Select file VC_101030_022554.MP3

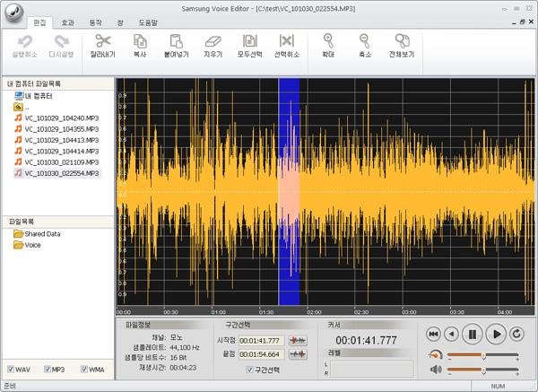[57, 173]
